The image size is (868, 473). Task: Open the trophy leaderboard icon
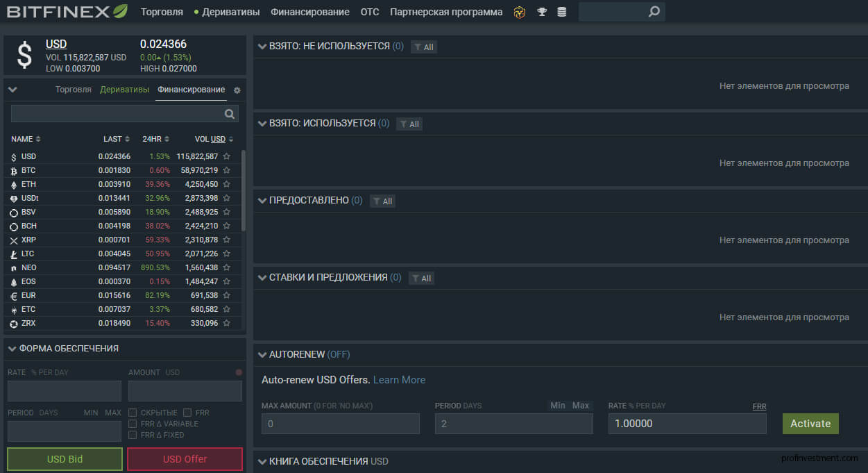pos(542,12)
